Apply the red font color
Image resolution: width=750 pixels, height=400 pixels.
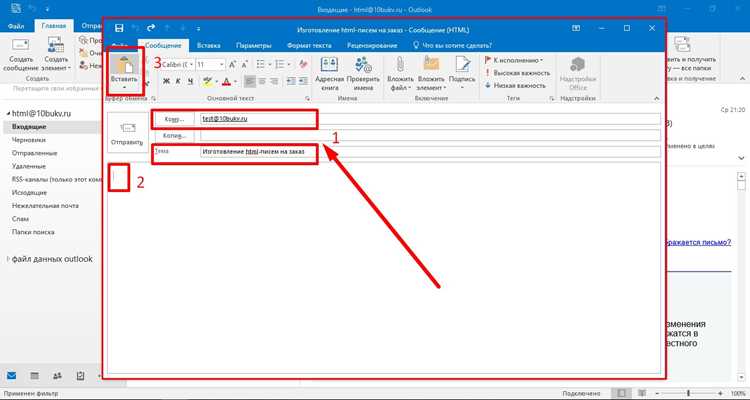coord(227,81)
